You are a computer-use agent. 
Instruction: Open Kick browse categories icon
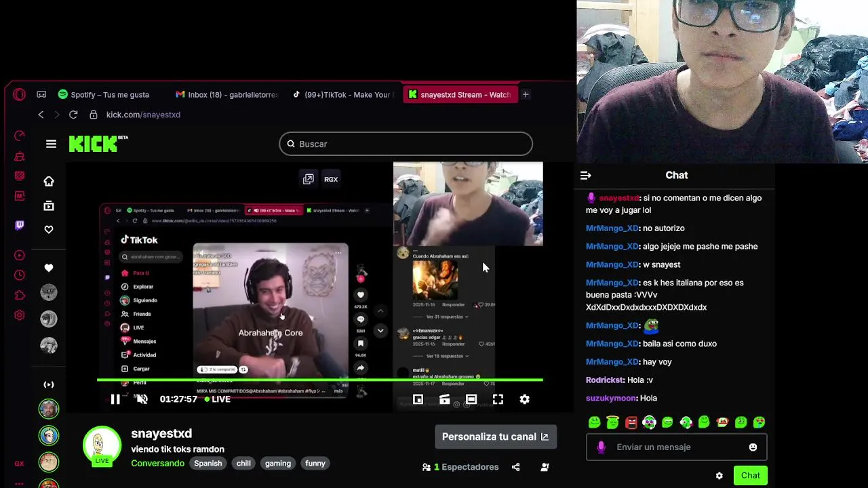49,205
